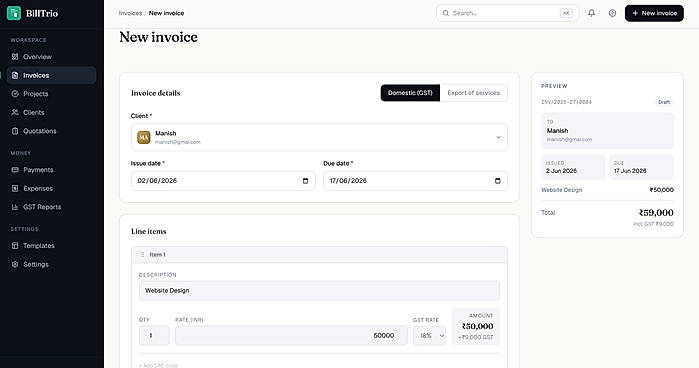The width and height of the screenshot is (699, 368).
Task: Click the Templates layout icon
Action: tap(15, 246)
